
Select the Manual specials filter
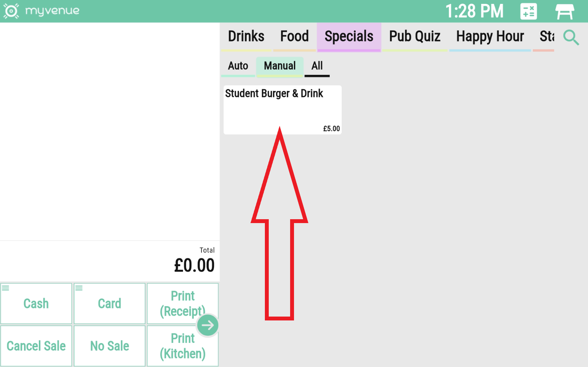(280, 66)
